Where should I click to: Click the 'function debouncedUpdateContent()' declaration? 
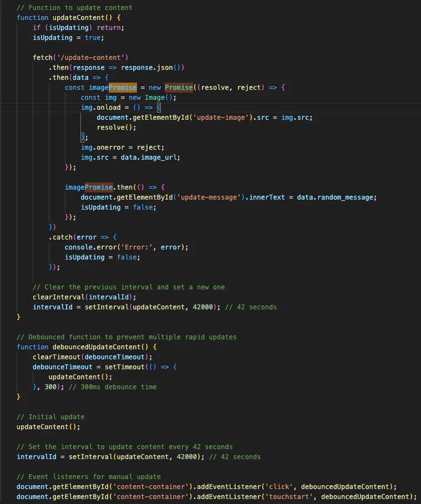coord(87,346)
